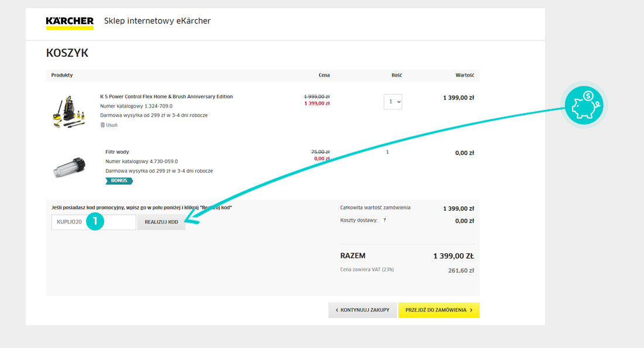
Task: Click the 'Cena zawiera VAT (23%)' note
Action: click(367, 270)
